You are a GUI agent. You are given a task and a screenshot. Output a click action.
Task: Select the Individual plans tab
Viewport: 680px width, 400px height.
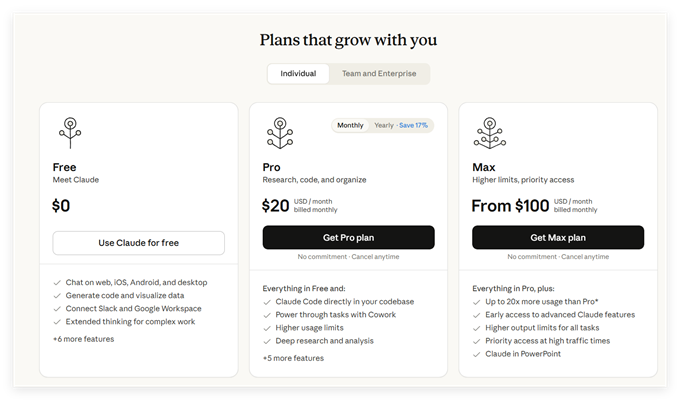298,74
